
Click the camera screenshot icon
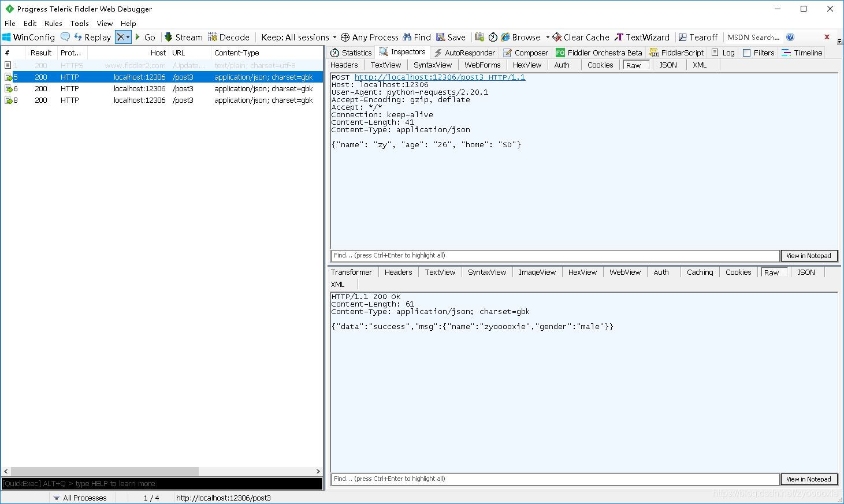click(479, 37)
